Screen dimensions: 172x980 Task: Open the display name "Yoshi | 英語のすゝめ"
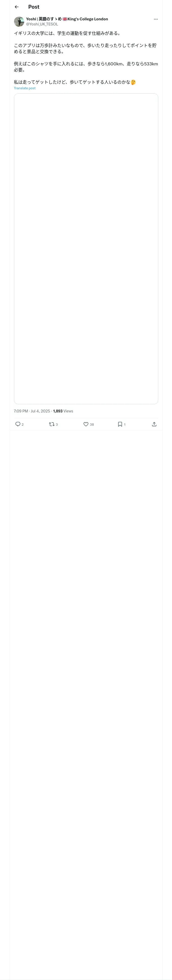pos(44,19)
